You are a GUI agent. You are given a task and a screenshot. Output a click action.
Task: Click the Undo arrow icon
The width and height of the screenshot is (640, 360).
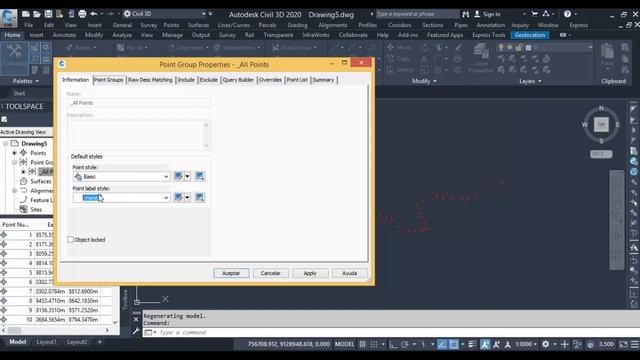point(94,14)
